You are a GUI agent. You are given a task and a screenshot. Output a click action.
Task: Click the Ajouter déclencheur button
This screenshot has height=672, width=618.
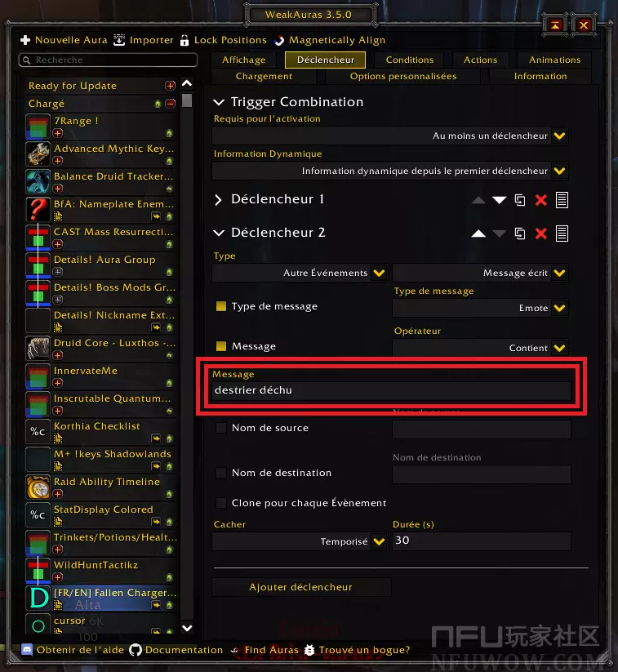coord(301,587)
